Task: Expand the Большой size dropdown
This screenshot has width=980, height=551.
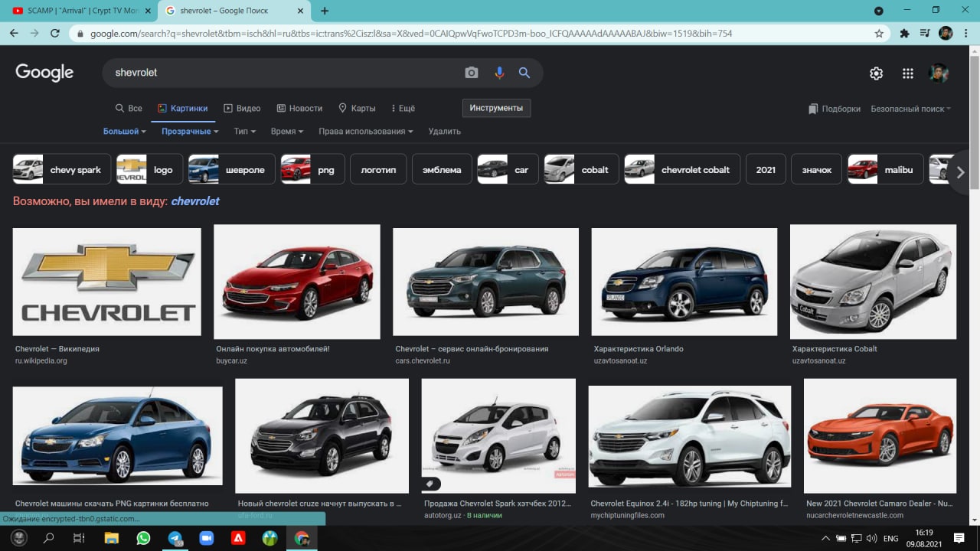Action: (x=125, y=132)
